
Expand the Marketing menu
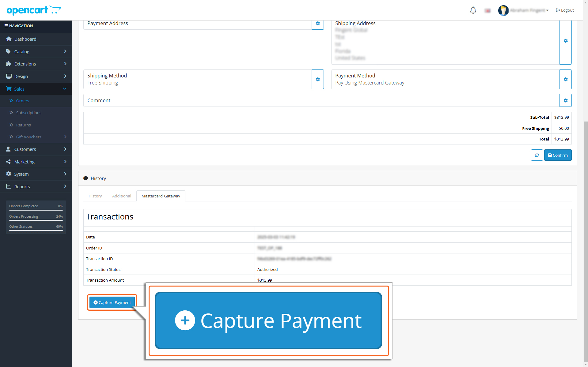click(x=36, y=162)
